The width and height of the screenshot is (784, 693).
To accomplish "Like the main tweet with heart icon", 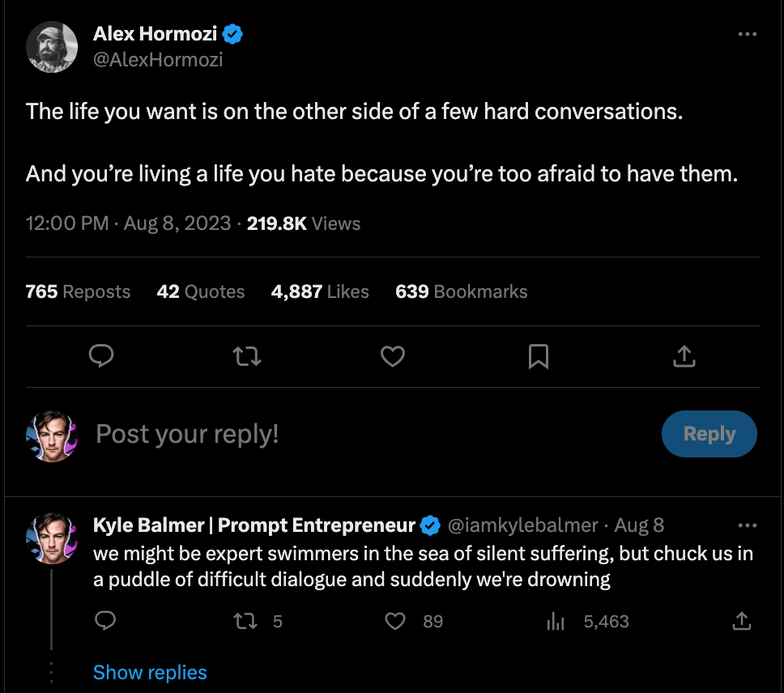I will coord(393,356).
